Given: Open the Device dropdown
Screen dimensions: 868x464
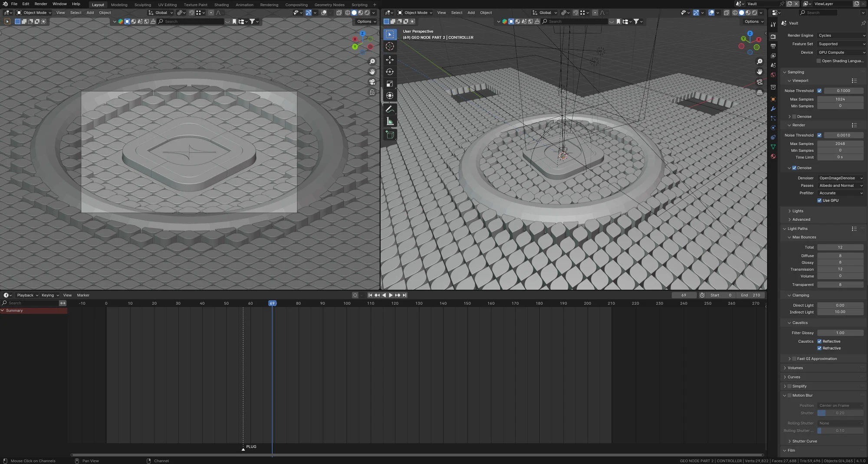Looking at the screenshot, I should tap(841, 52).
